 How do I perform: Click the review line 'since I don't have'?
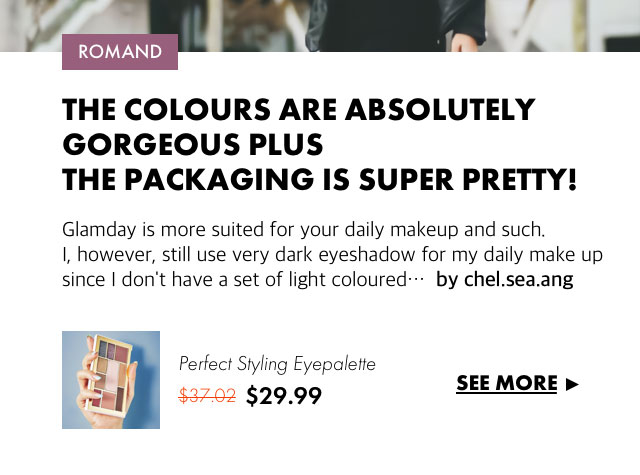(x=230, y=279)
